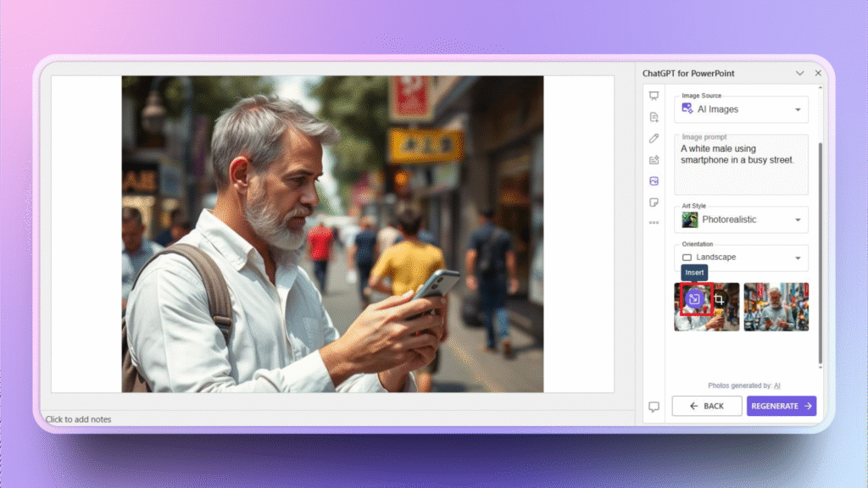Click the BACK button
This screenshot has width=868, height=488.
pos(706,406)
